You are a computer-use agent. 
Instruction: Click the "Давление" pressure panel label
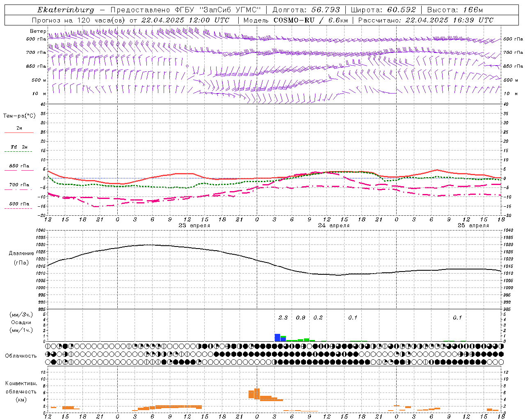click(x=21, y=253)
